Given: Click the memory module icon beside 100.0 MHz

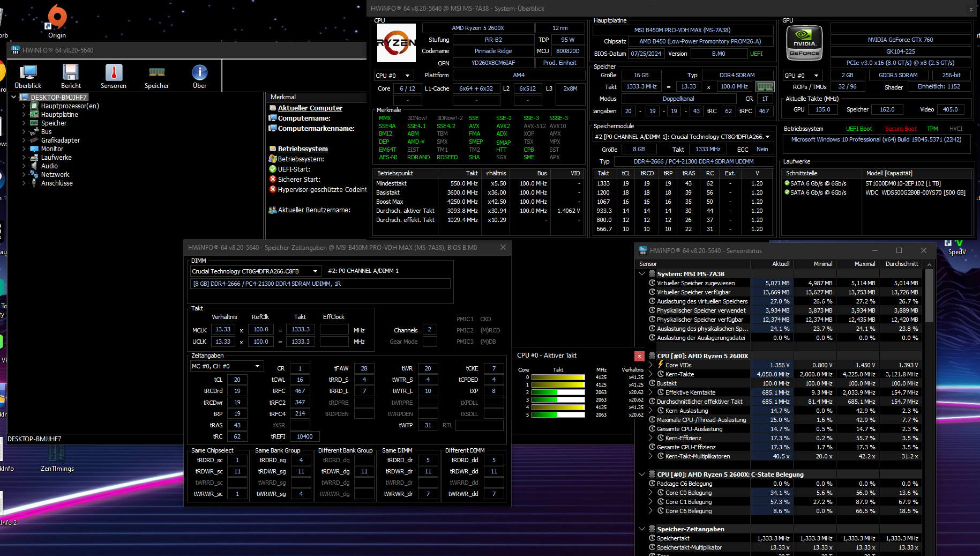Looking at the screenshot, I should 765,86.
